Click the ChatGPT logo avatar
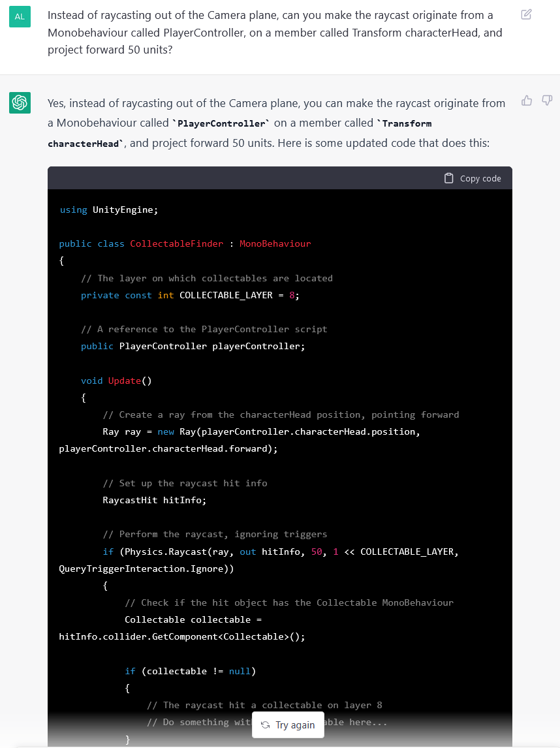560x748 pixels. pyautogui.click(x=20, y=102)
